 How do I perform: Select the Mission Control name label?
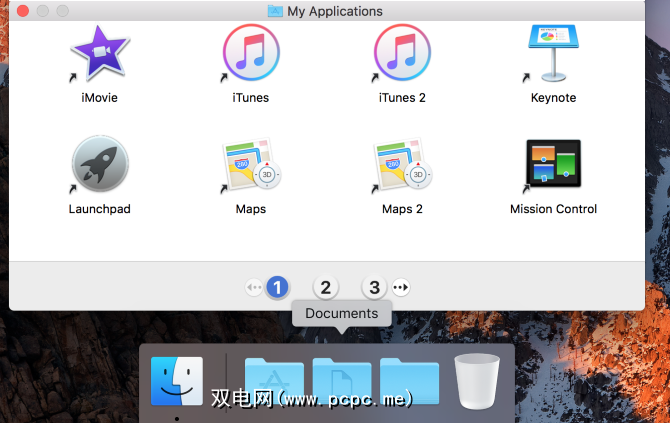tap(553, 209)
